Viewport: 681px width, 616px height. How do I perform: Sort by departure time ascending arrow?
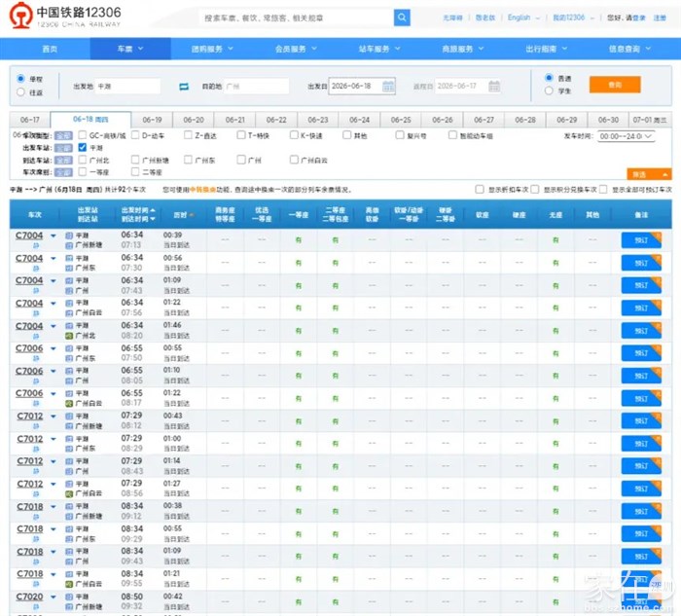(x=153, y=210)
